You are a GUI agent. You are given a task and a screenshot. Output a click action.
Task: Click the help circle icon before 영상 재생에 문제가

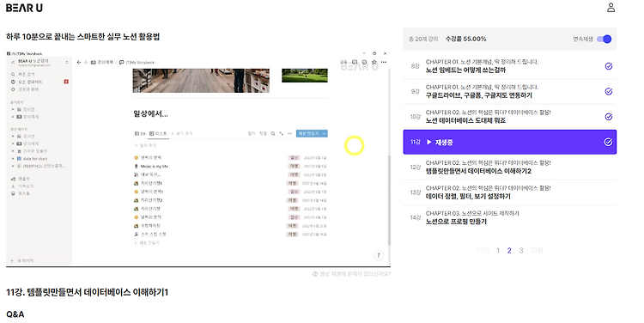[x=315, y=274]
